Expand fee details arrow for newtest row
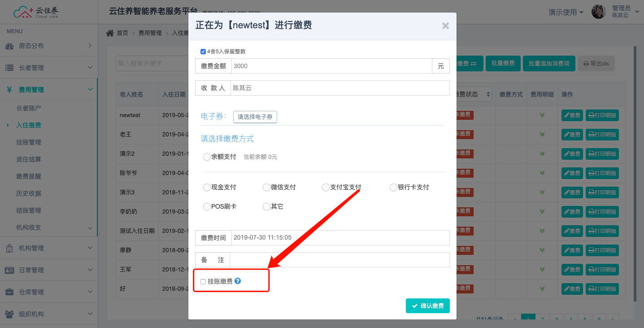Viewport: 644px width, 328px height. [x=542, y=115]
